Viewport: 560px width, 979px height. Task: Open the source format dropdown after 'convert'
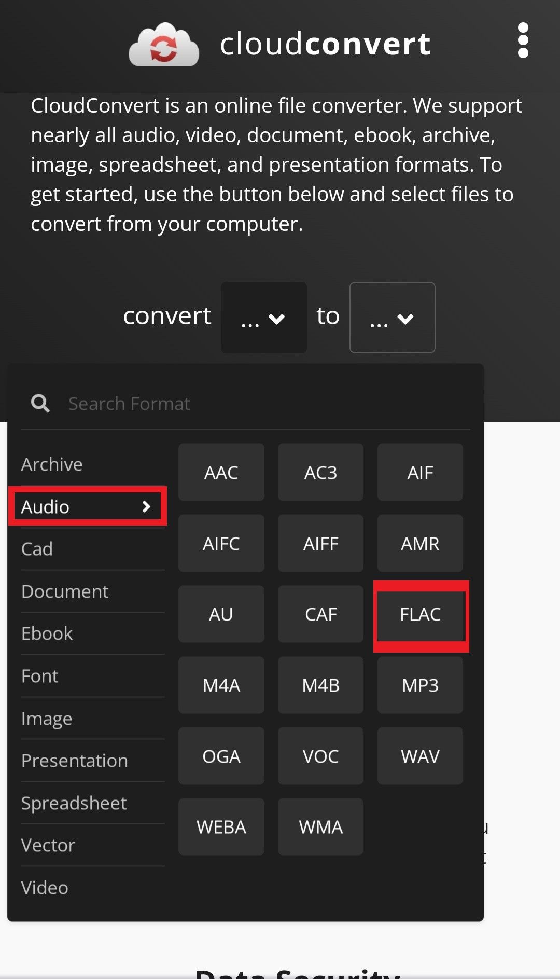pos(263,317)
